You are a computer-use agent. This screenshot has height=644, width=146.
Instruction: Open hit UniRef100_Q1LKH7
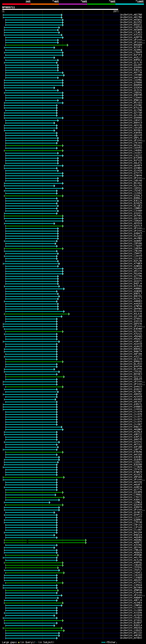131,65
